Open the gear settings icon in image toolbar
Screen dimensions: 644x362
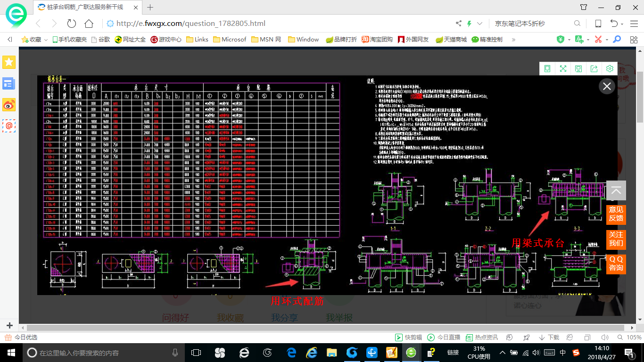tap(610, 69)
